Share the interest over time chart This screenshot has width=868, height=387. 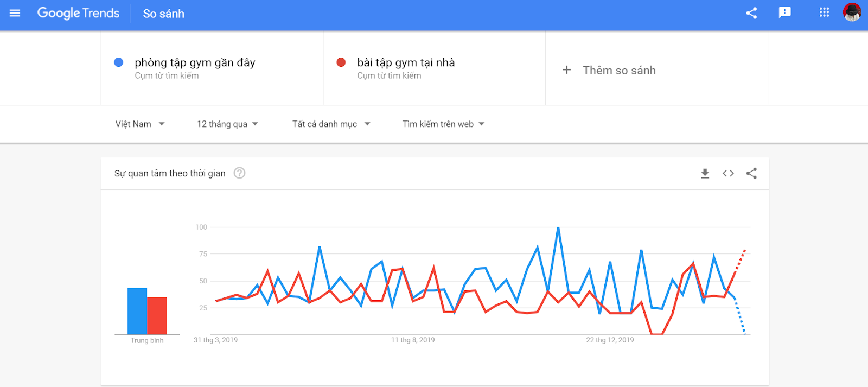click(x=751, y=173)
